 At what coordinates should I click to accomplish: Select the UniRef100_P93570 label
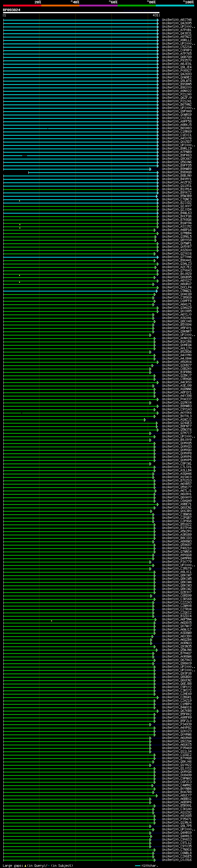point(177,61)
